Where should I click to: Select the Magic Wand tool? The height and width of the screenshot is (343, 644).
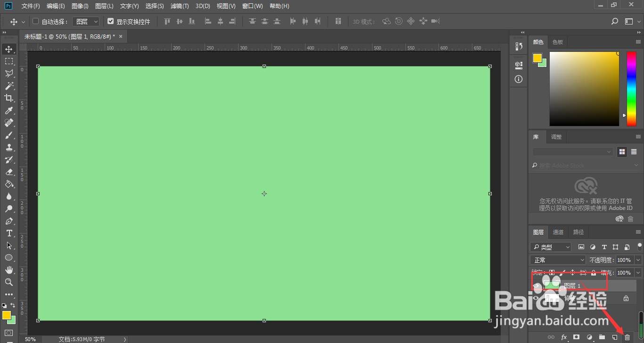click(x=9, y=86)
